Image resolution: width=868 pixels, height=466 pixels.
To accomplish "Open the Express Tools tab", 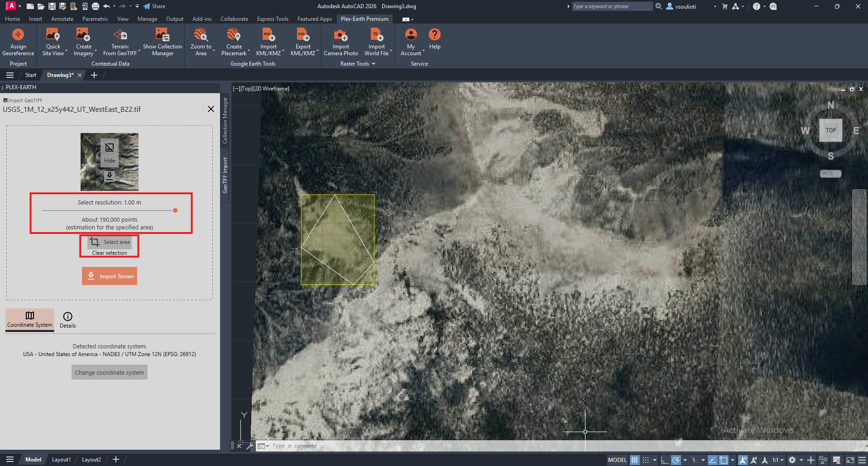I will point(273,19).
